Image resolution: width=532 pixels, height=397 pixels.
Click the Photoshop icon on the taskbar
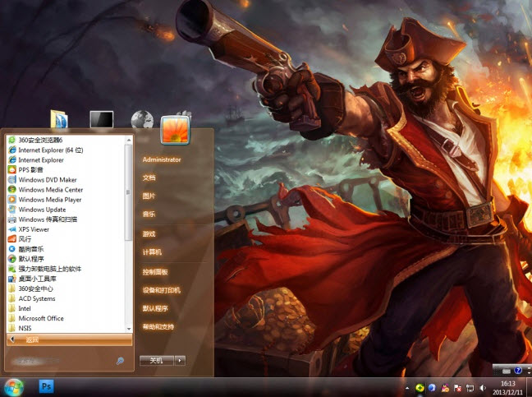(47, 385)
